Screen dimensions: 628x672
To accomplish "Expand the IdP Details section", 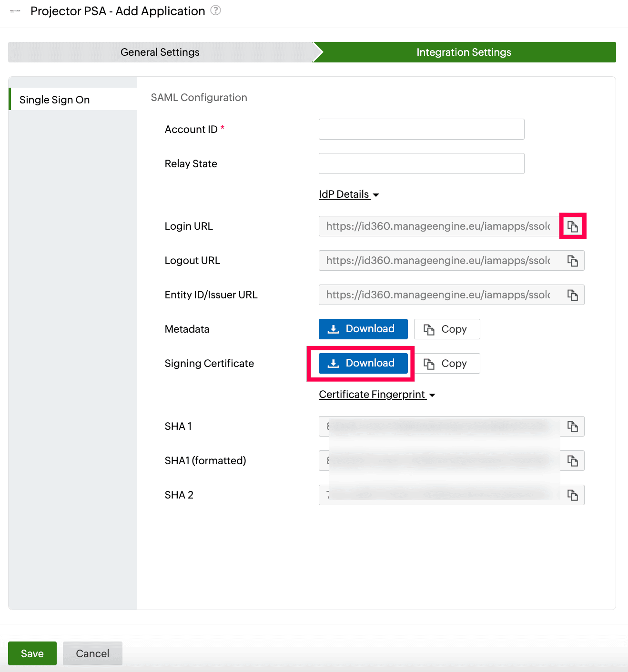I will tap(349, 194).
